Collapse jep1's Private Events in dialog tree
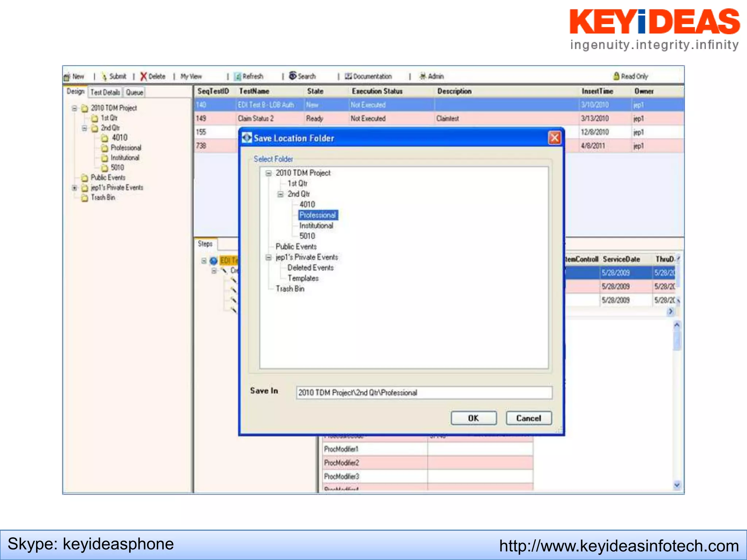The width and height of the screenshot is (747, 560). point(268,257)
